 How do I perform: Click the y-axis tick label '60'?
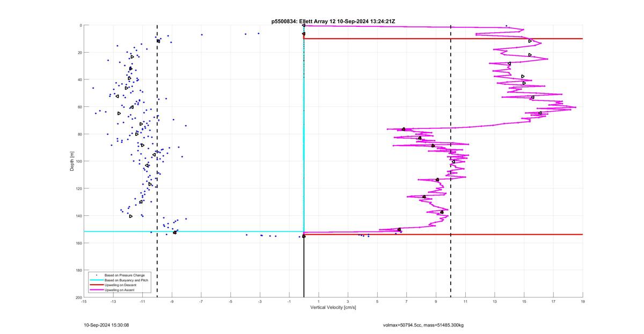(x=79, y=107)
